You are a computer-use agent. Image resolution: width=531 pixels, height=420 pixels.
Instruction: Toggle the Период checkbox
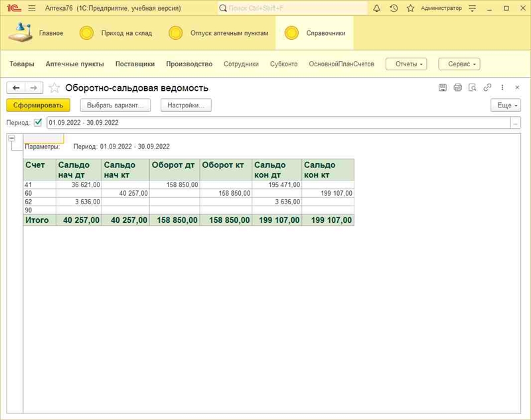[38, 122]
